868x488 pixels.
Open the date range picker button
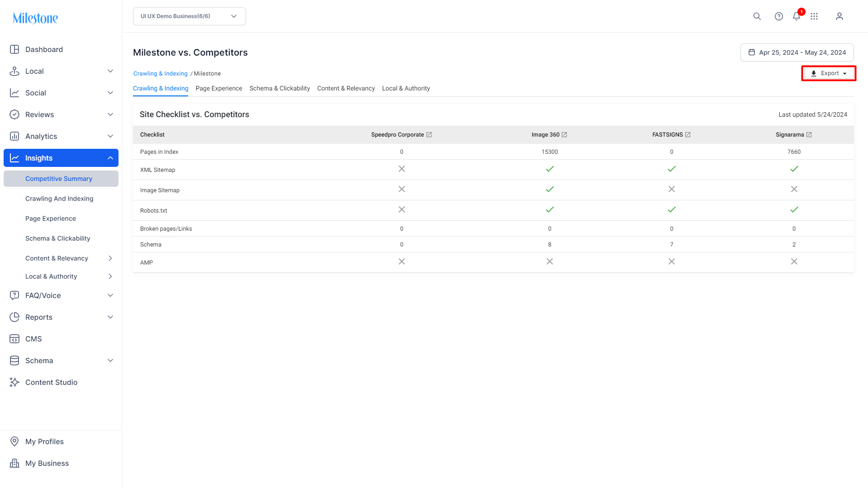pyautogui.click(x=797, y=52)
